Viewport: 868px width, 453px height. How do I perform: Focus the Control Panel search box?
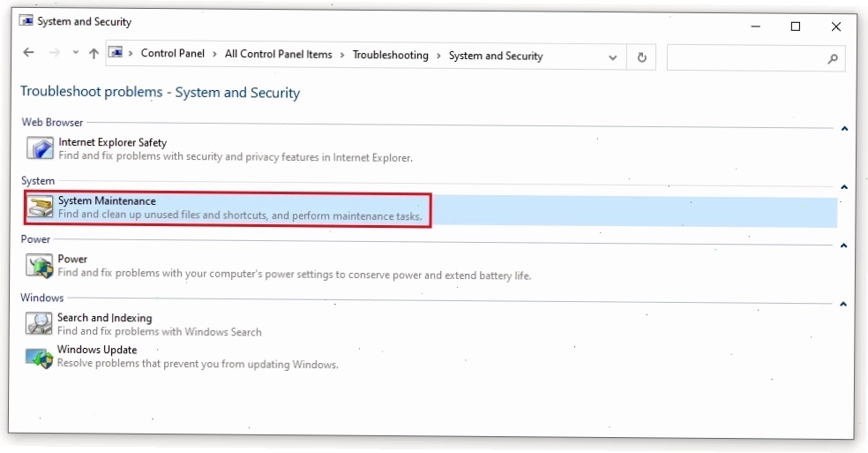click(x=756, y=58)
